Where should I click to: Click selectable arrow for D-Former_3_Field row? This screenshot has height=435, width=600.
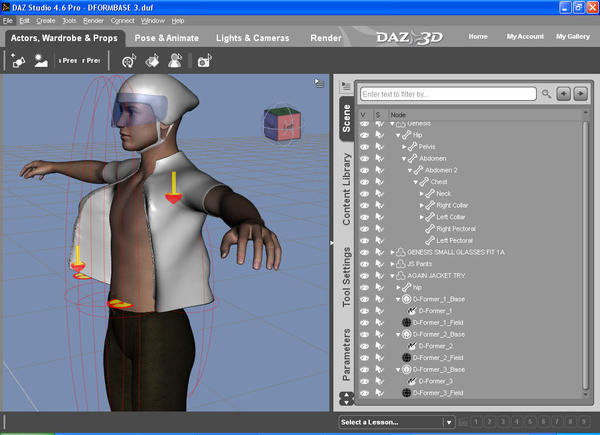click(379, 393)
